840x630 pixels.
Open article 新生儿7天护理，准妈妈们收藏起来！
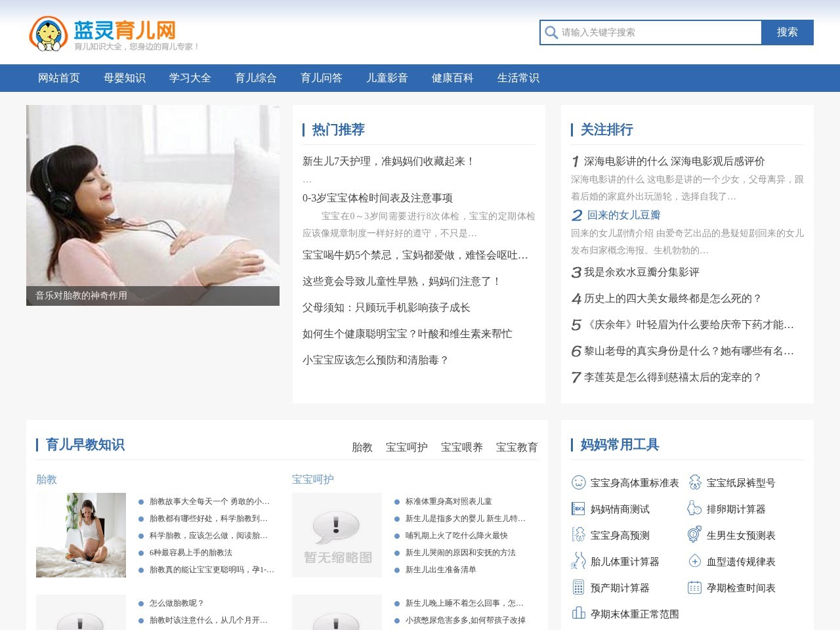(x=388, y=161)
